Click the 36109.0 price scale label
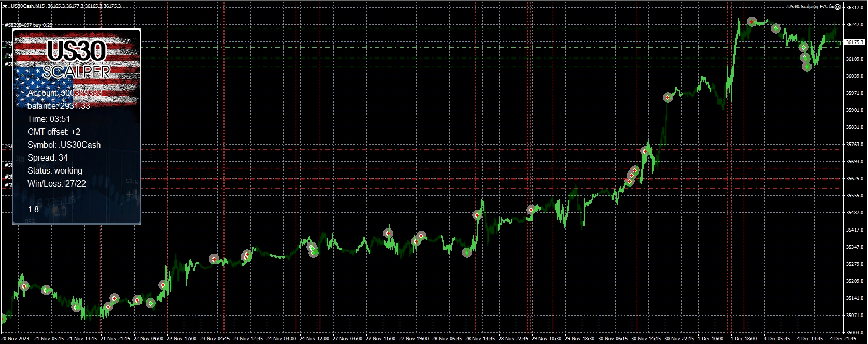Image resolution: width=868 pixels, height=344 pixels. click(x=855, y=59)
